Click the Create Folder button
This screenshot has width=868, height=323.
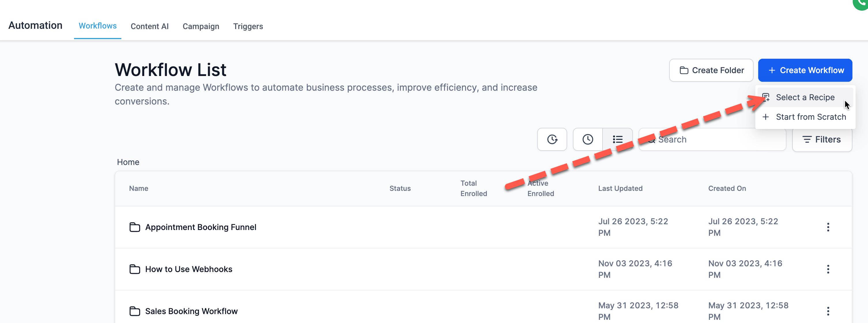click(x=711, y=70)
